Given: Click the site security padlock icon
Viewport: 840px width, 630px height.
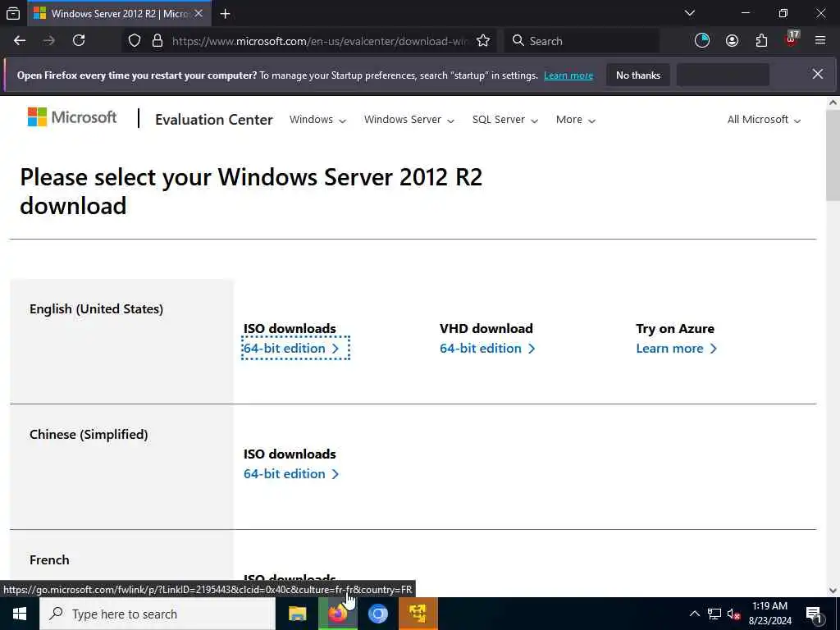Looking at the screenshot, I should tap(157, 41).
